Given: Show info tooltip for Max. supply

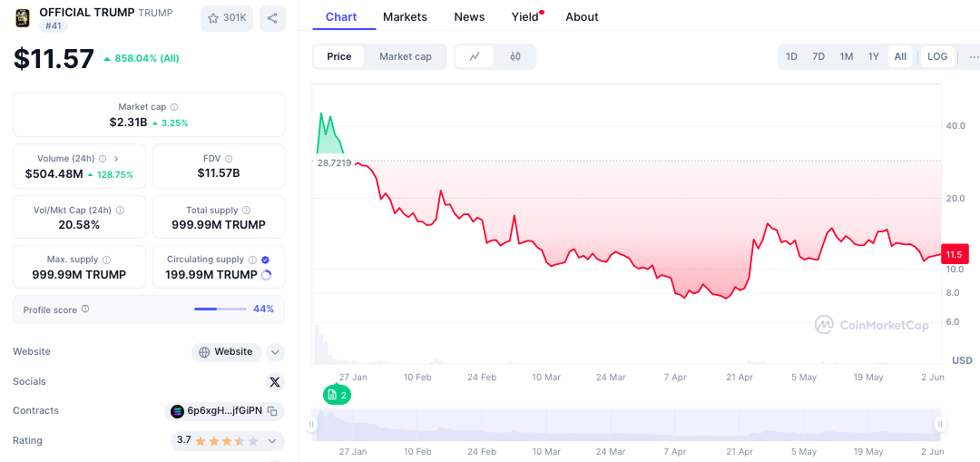Looking at the screenshot, I should coord(106,260).
